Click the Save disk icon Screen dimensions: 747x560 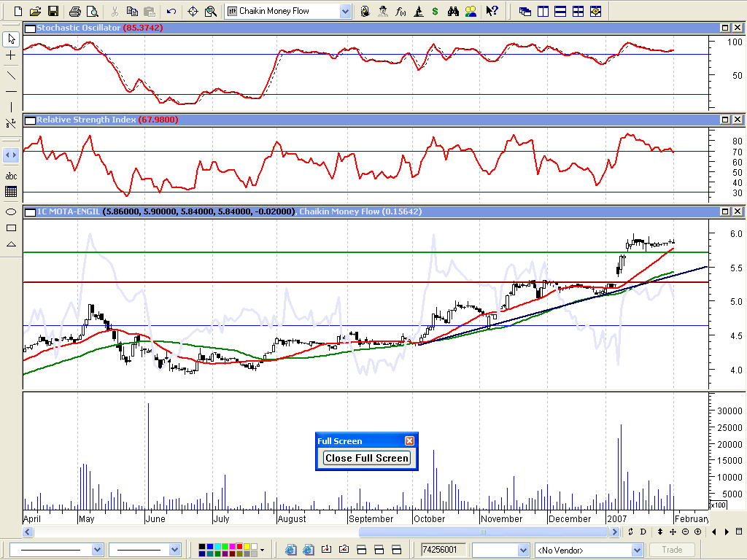pos(53,11)
